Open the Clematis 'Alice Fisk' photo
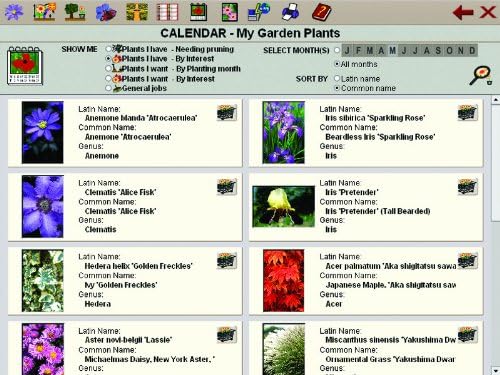Screen dimensions: 500x375 pos(43,207)
